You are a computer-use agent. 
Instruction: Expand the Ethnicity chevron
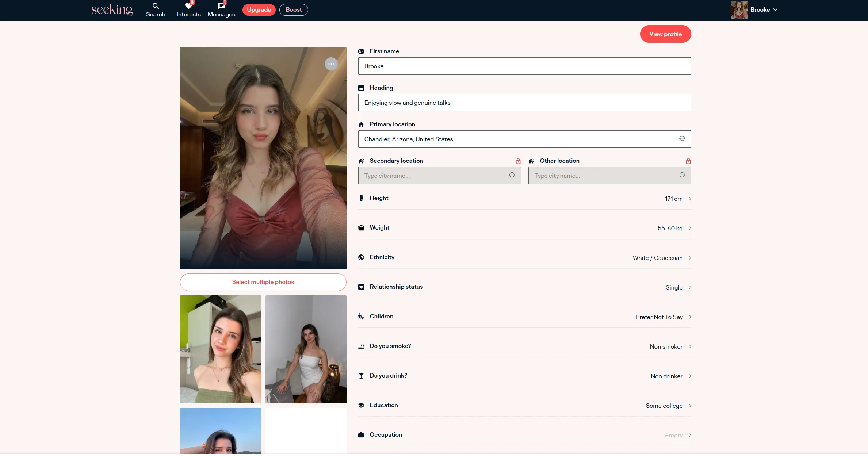pyautogui.click(x=689, y=258)
